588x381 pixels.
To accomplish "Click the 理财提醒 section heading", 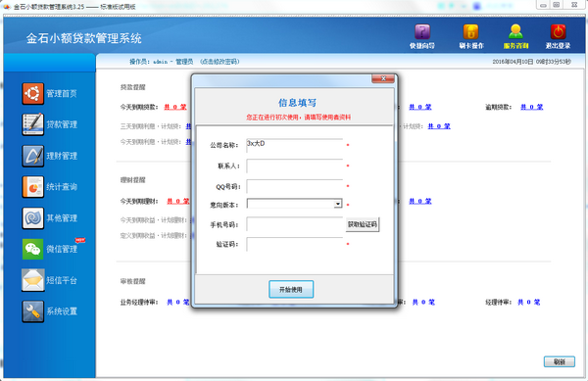I will [x=132, y=180].
